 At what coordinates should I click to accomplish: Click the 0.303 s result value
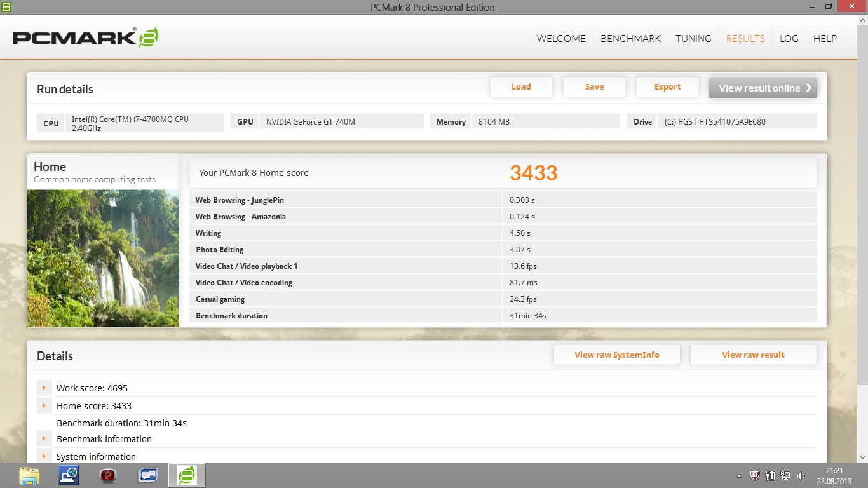click(522, 200)
